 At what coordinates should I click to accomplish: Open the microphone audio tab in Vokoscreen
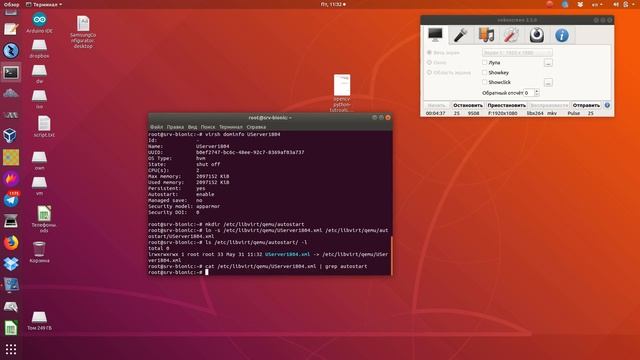(x=460, y=35)
